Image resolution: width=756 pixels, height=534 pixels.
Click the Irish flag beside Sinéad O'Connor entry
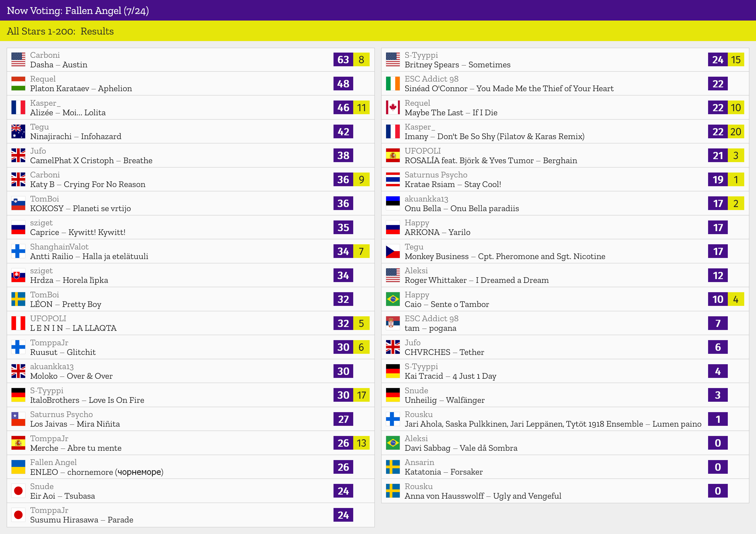(393, 84)
